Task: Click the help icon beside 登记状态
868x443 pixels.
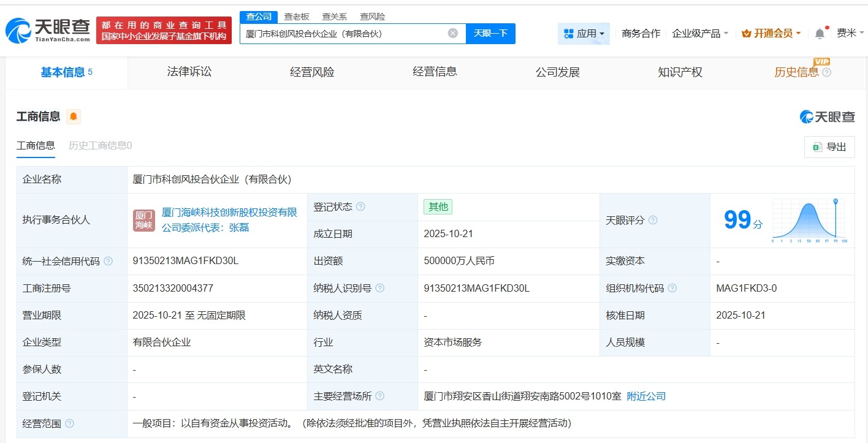Action: click(363, 206)
